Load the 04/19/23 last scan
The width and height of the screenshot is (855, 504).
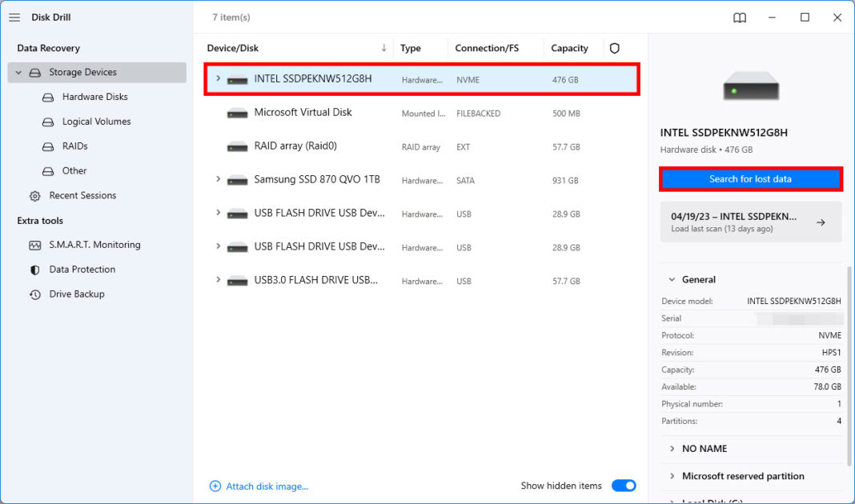[750, 222]
